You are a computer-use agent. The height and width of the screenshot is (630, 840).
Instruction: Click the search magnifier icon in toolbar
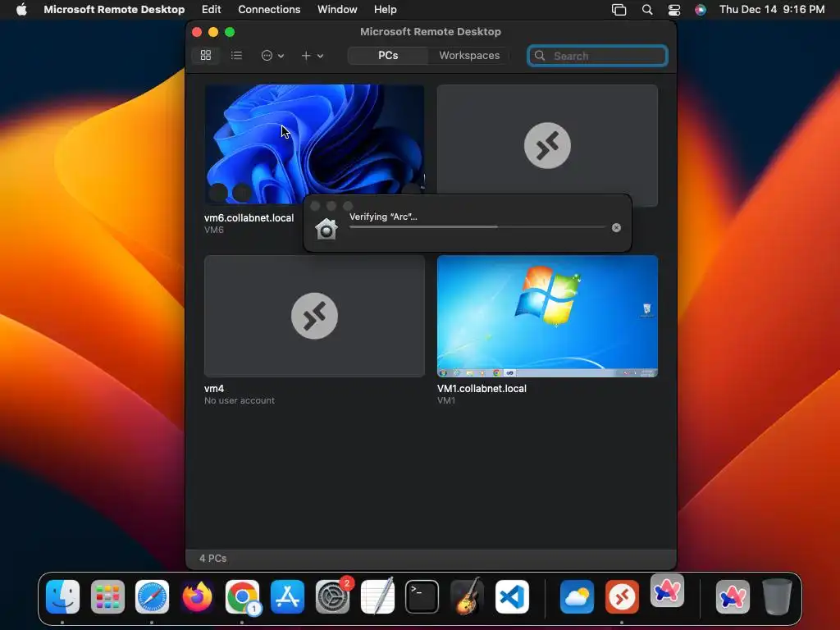[x=540, y=56]
